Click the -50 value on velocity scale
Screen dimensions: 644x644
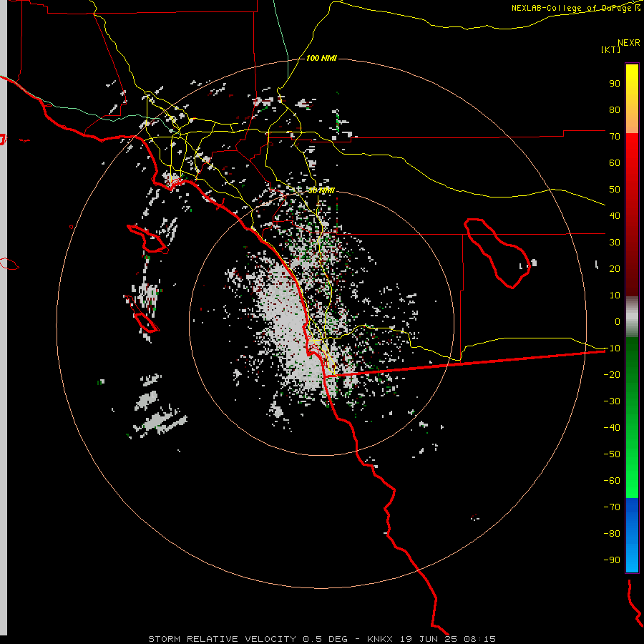tap(612, 454)
